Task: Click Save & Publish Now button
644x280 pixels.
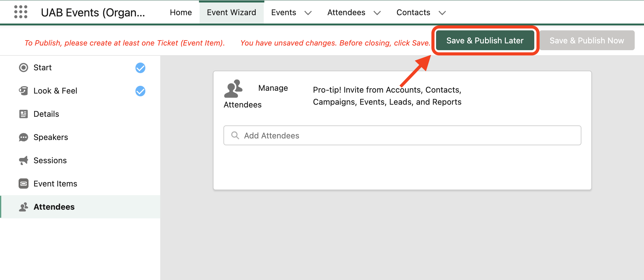Action: coord(587,41)
